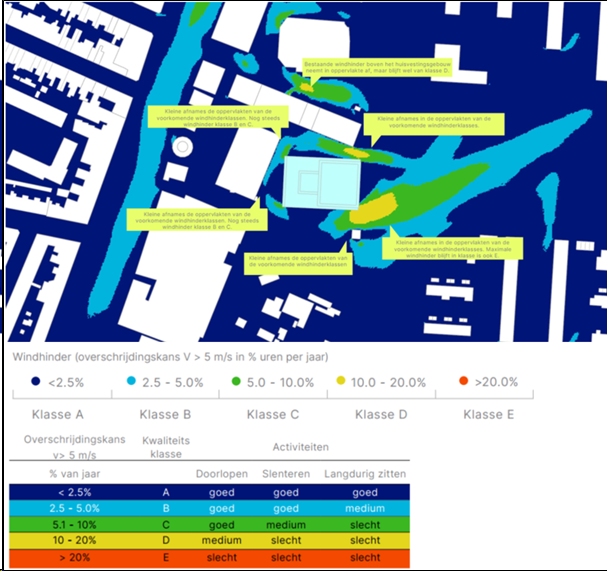Click the 'Langdurig zitten' column header
This screenshot has width=607, height=571.
[365, 474]
